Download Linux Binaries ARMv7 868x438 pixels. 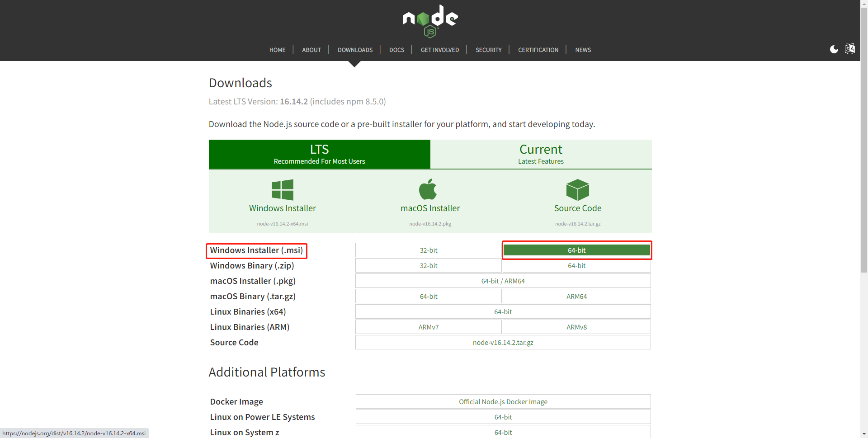(429, 327)
